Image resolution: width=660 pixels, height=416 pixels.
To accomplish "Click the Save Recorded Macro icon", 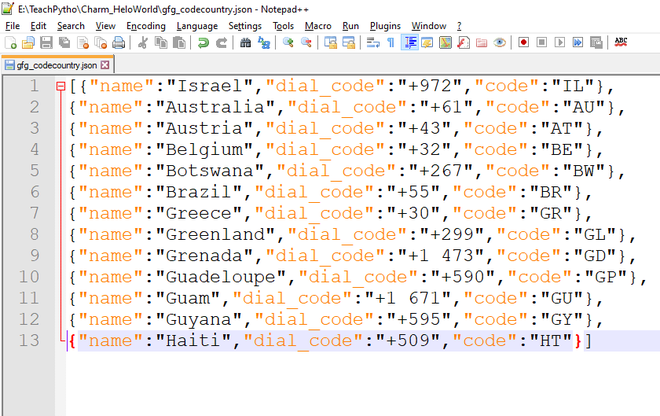I will pyautogui.click(x=596, y=43).
